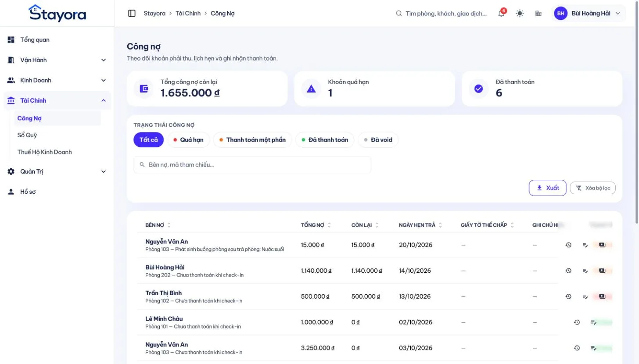This screenshot has width=639, height=364.
Task: Record payment for Nguyễn Văn An 15.000 đ debt
Action: click(602, 245)
